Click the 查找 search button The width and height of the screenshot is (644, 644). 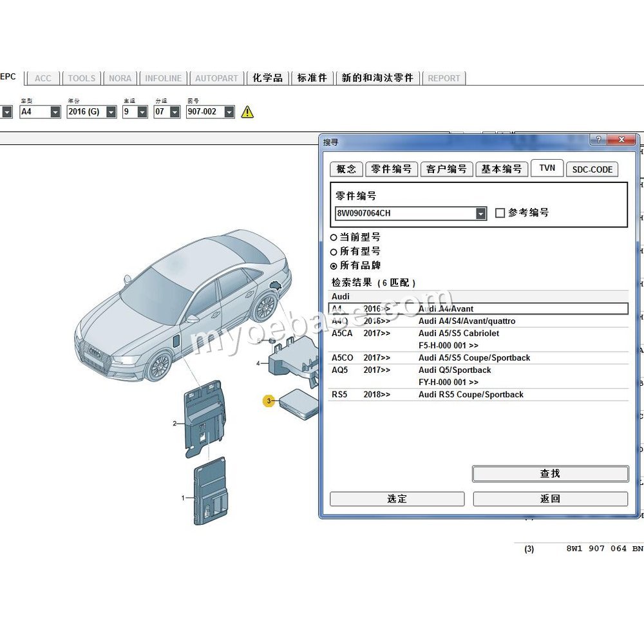point(551,473)
